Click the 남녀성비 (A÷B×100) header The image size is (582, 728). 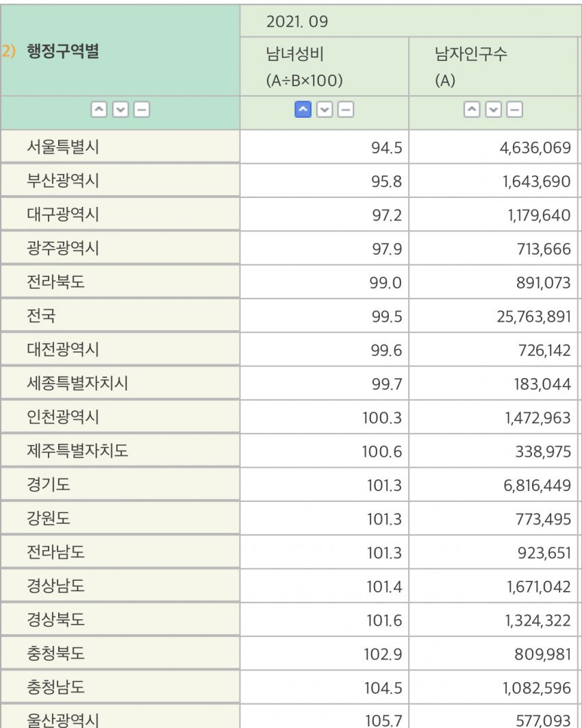[x=305, y=67]
